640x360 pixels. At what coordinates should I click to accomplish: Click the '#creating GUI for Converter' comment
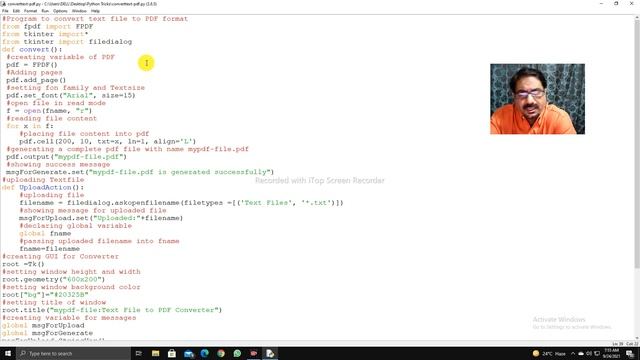point(60,257)
